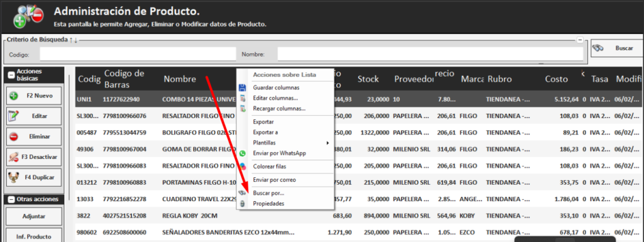Open Plantillas menu entry
This screenshot has height=242, width=644.
click(265, 143)
